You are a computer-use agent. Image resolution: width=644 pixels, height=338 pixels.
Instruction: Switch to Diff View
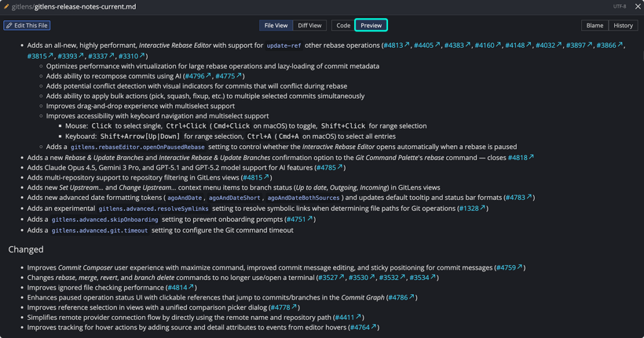coord(309,25)
